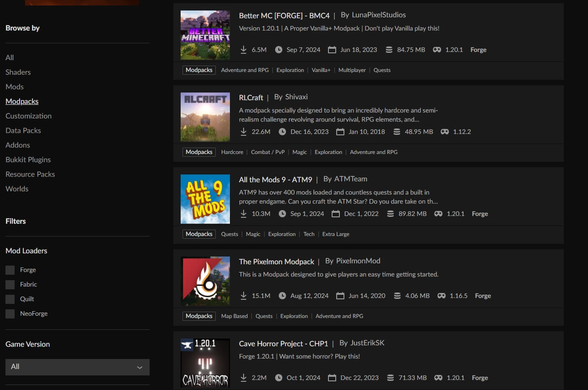Screen dimensions: 588x390
Task: Click the file size icon beside 84.75 MB
Action: point(389,50)
